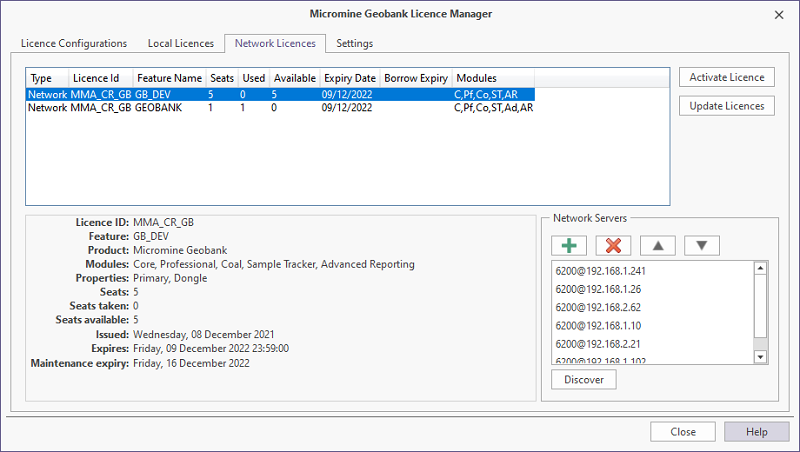
Task: Close the Licence Manager window
Action: 779,15
